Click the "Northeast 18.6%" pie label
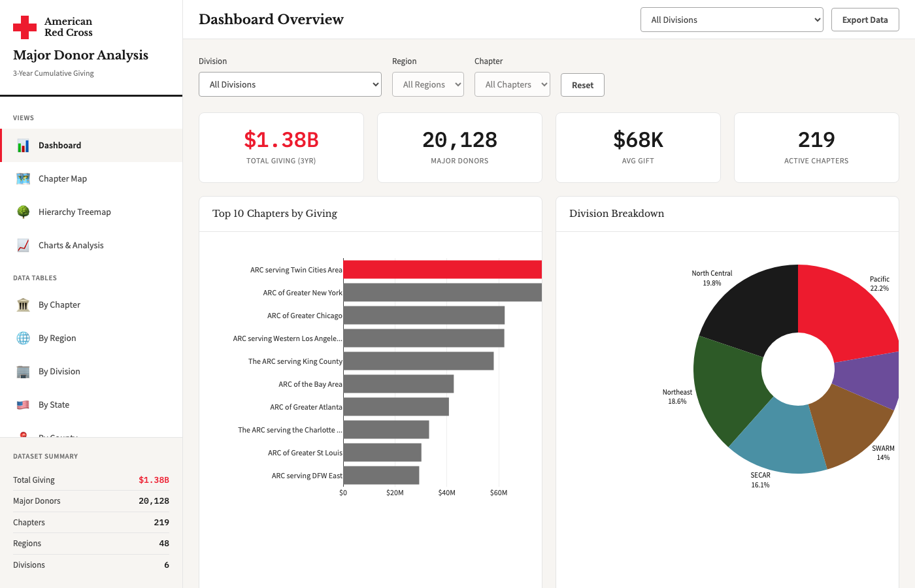The image size is (915, 588). coord(677,397)
